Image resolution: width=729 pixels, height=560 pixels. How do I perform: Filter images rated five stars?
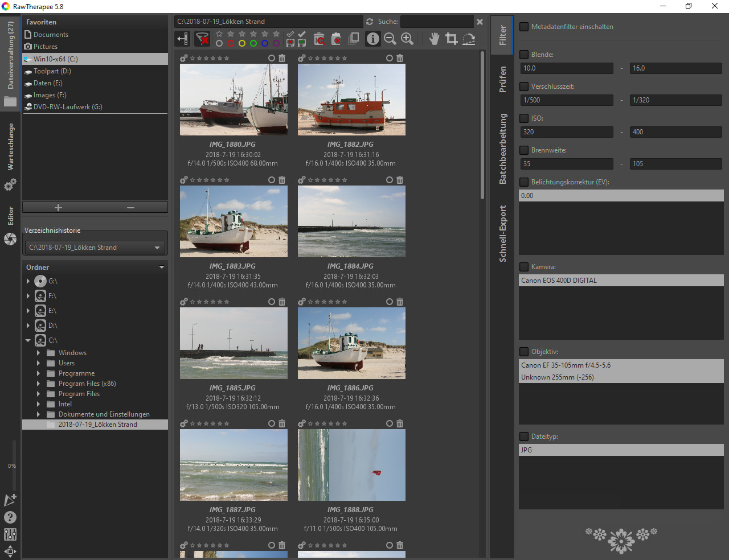(276, 34)
